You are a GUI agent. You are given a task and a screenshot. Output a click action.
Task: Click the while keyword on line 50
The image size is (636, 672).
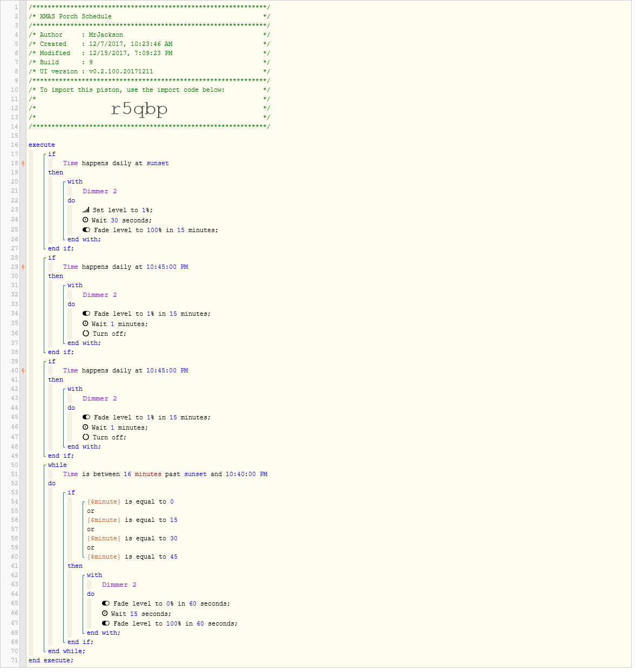pyautogui.click(x=57, y=465)
